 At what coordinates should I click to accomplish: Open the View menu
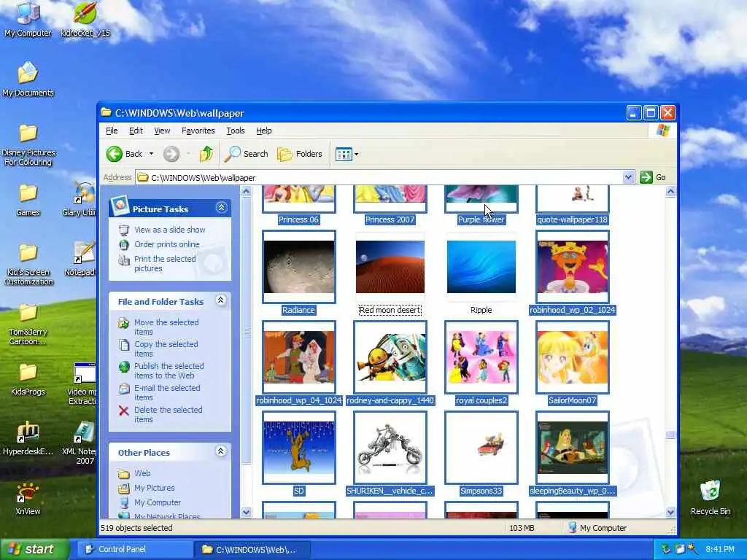coord(162,131)
